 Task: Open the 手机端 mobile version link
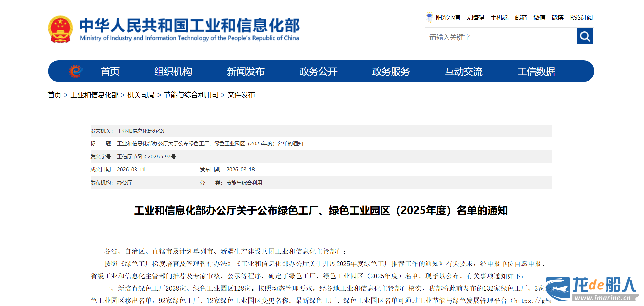coord(499,18)
